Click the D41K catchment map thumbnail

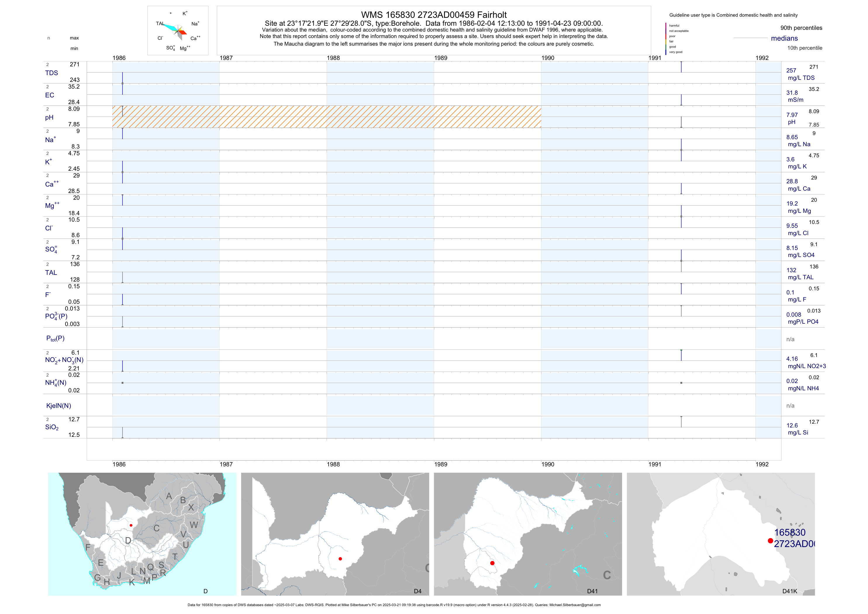tap(721, 534)
